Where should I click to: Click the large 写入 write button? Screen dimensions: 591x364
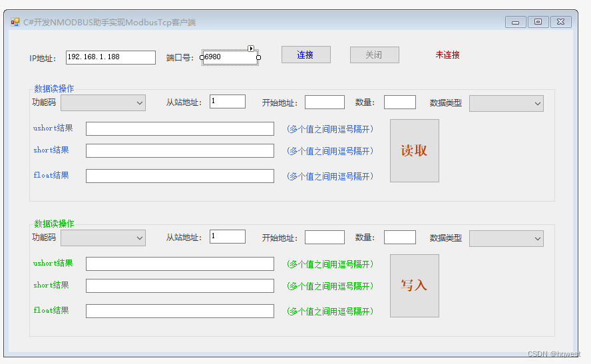pyautogui.click(x=415, y=285)
